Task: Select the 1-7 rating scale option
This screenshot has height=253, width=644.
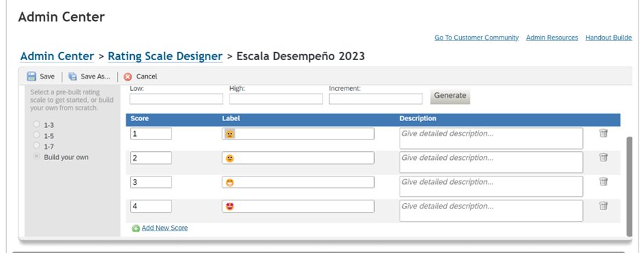Action: click(x=36, y=146)
